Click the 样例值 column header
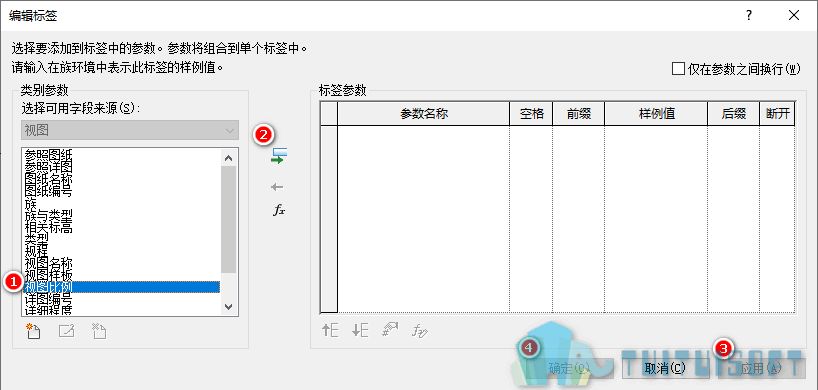Viewport: 818px width, 390px height. point(656,114)
